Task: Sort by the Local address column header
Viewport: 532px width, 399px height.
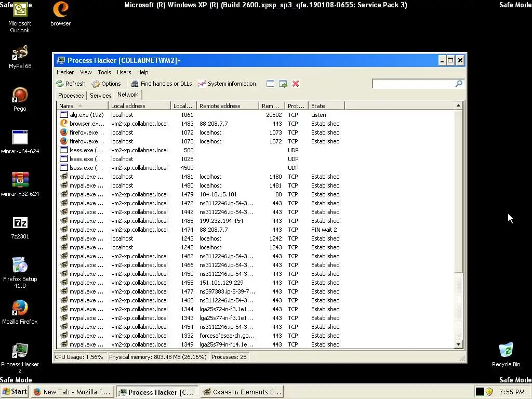Action: point(139,106)
